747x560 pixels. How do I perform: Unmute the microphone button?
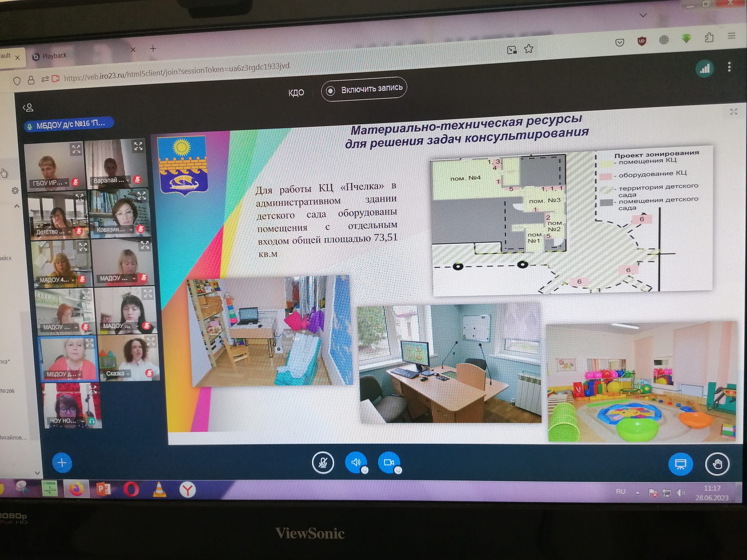click(323, 463)
